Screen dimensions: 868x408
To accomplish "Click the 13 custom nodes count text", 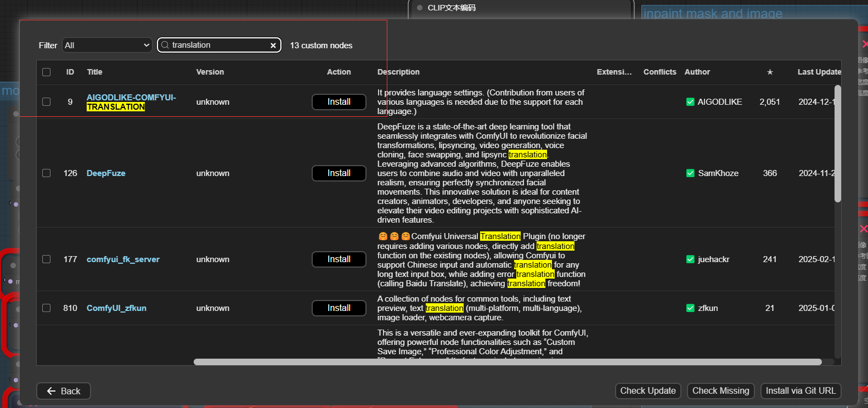I will pyautogui.click(x=321, y=46).
